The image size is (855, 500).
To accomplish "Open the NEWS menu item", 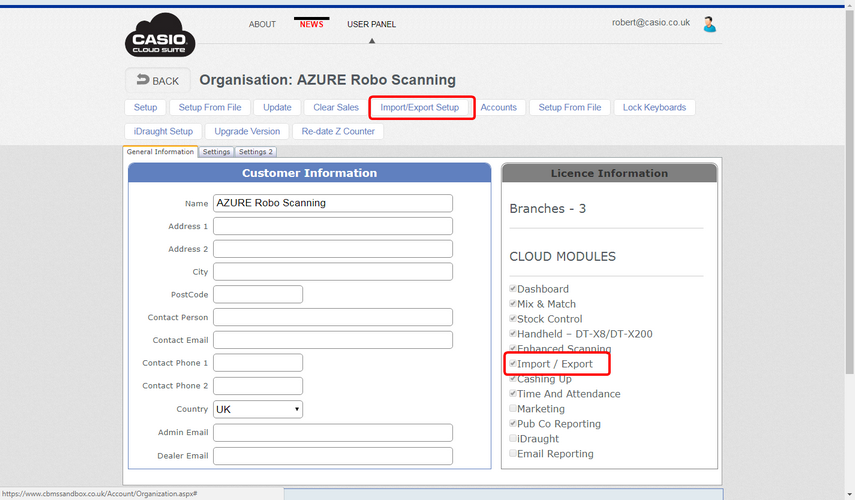I will click(311, 24).
